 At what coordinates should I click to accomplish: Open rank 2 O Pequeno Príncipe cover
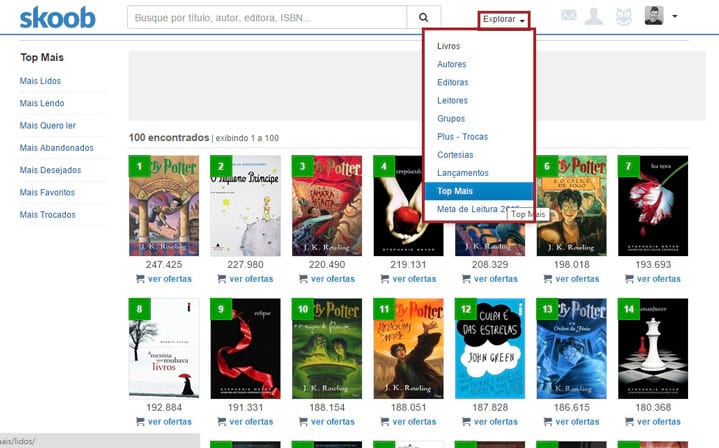click(x=245, y=205)
